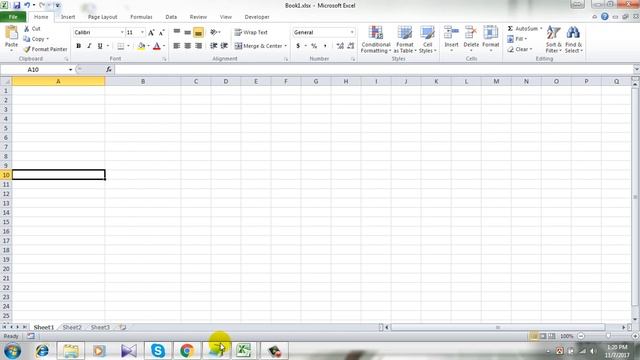Screen dimensions: 640x360
Task: Increase the cell indent
Action: click(x=224, y=46)
